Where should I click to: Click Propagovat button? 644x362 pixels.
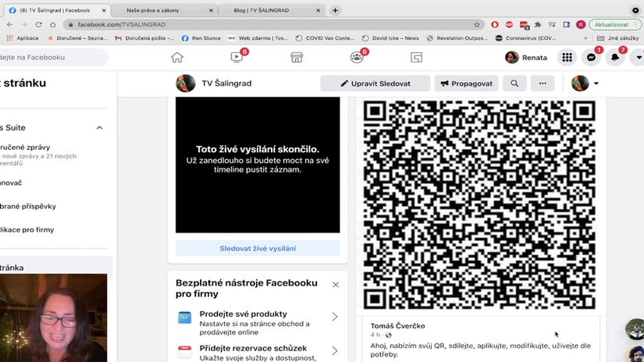(x=466, y=83)
